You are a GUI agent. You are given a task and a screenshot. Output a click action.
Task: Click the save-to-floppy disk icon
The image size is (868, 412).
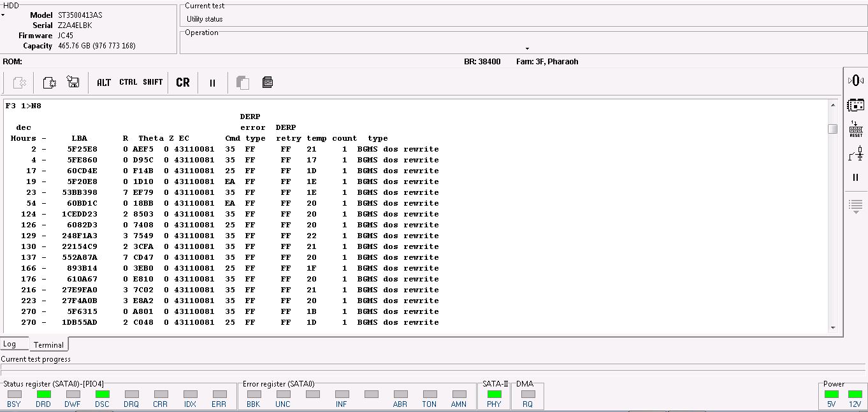tap(73, 82)
